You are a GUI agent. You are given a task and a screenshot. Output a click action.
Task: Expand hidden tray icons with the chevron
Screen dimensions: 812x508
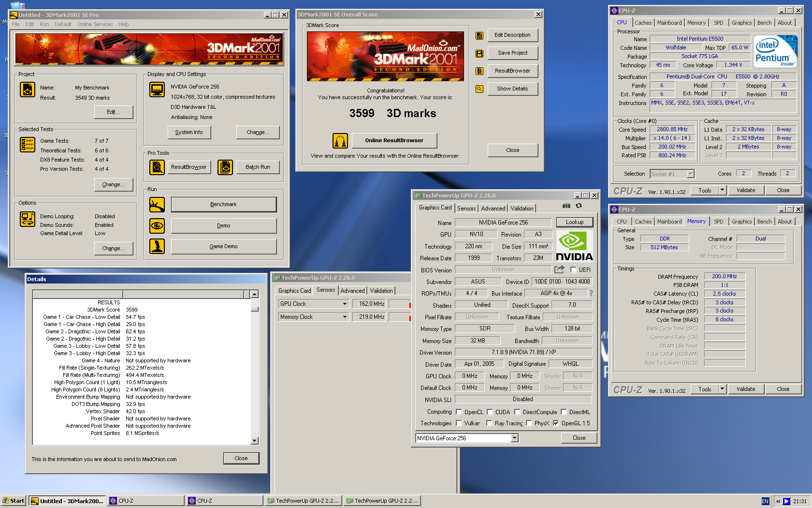(778, 501)
